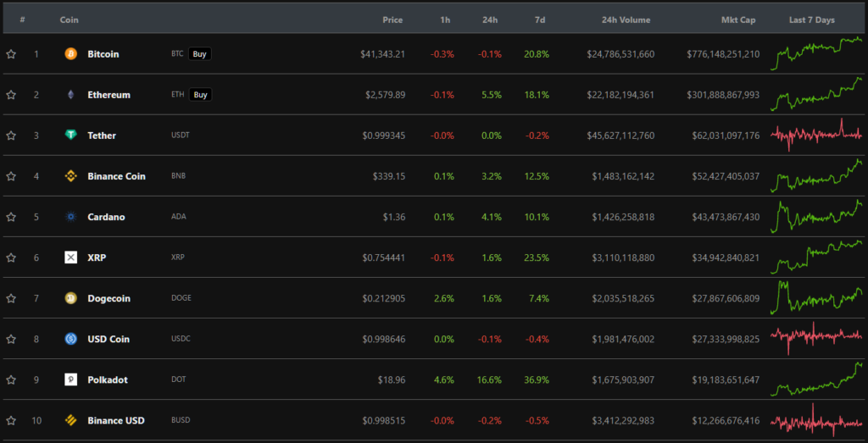Open Polkadot's 7-day sparkline chart
The width and height of the screenshot is (868, 443).
816,379
